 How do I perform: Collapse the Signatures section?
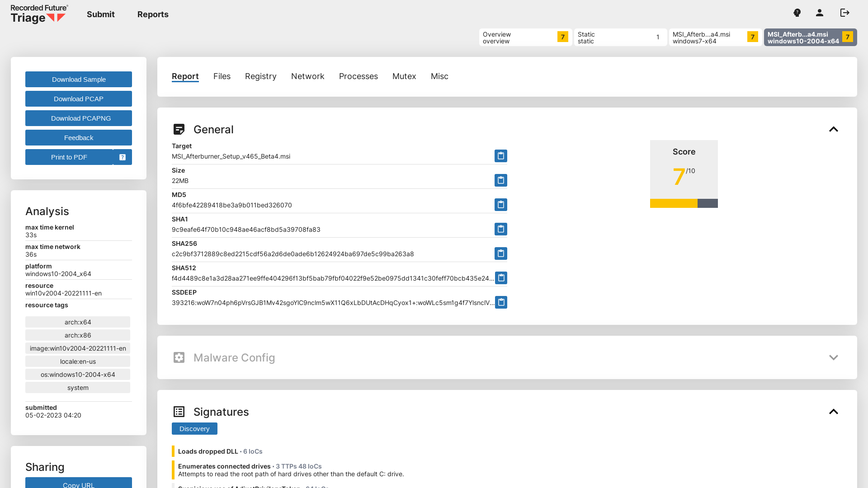(x=834, y=412)
